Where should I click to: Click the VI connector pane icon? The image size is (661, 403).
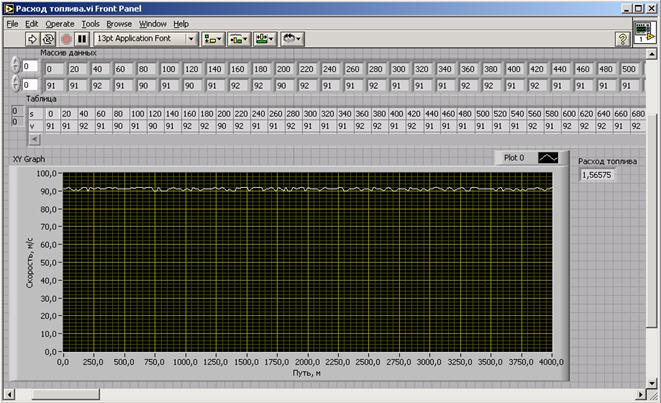(644, 33)
